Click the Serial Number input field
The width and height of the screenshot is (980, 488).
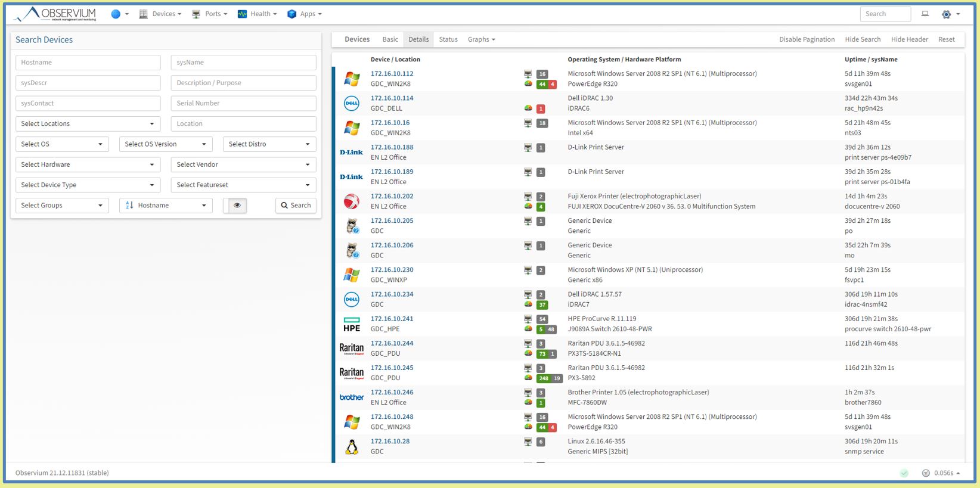click(243, 103)
